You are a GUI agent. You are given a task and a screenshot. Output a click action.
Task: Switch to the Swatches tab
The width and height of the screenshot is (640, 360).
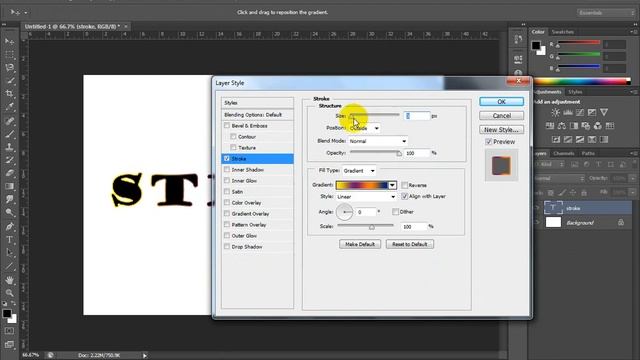[562, 32]
